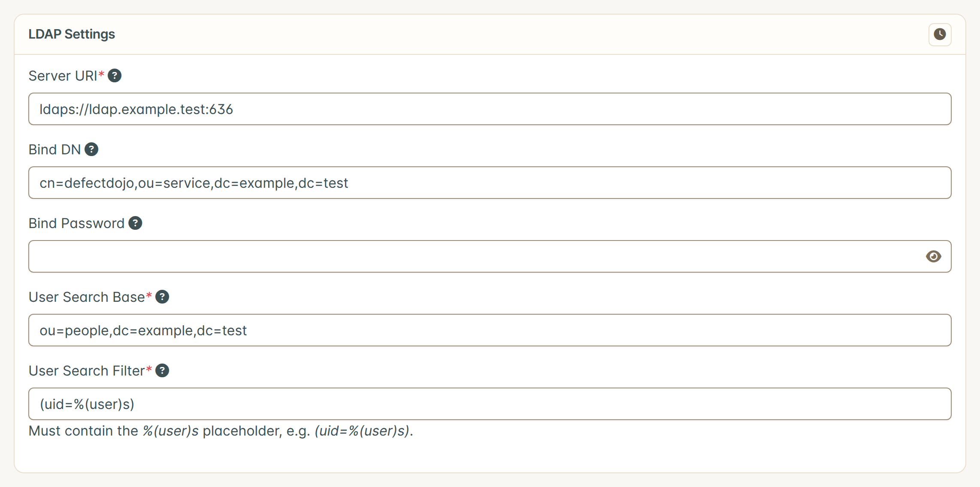Click the User Search Filter help icon
Viewport: 980px width, 487px height.
click(162, 371)
